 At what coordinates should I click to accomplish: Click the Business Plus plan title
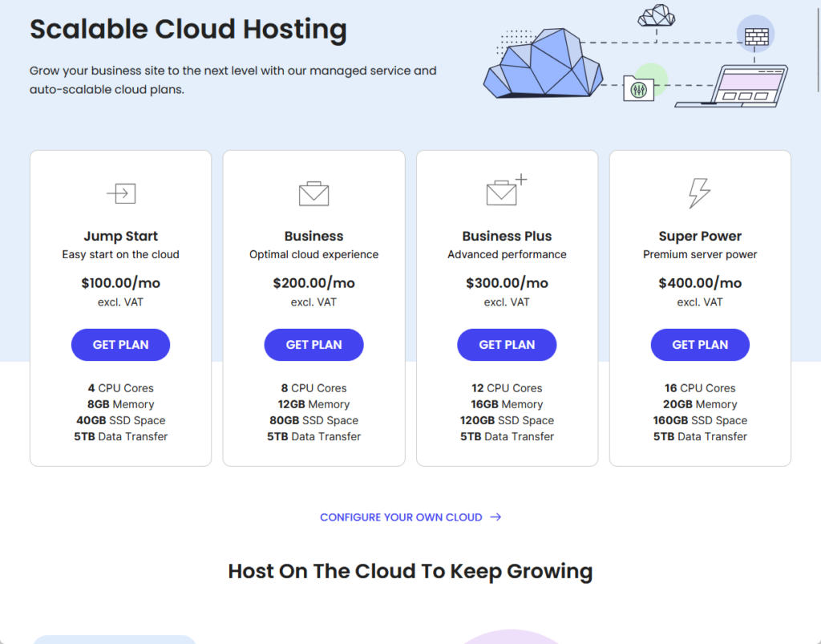tap(507, 236)
